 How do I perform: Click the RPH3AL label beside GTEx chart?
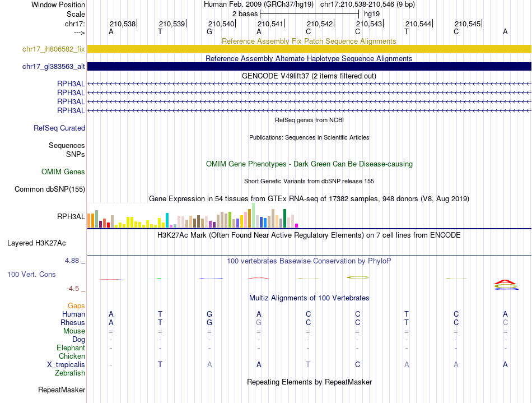tap(71, 216)
